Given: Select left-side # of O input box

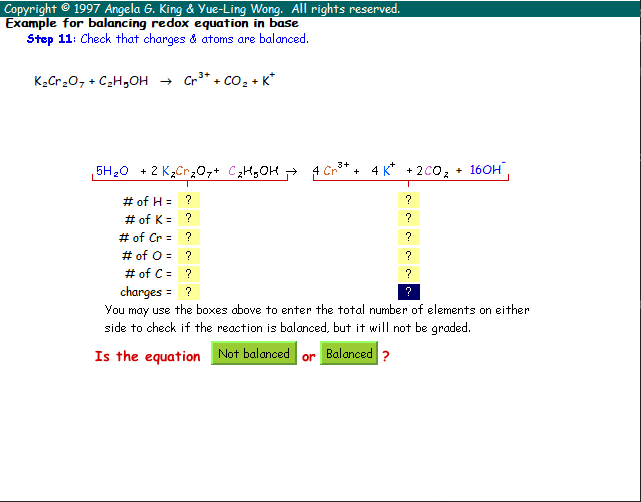Looking at the screenshot, I should pos(188,256).
